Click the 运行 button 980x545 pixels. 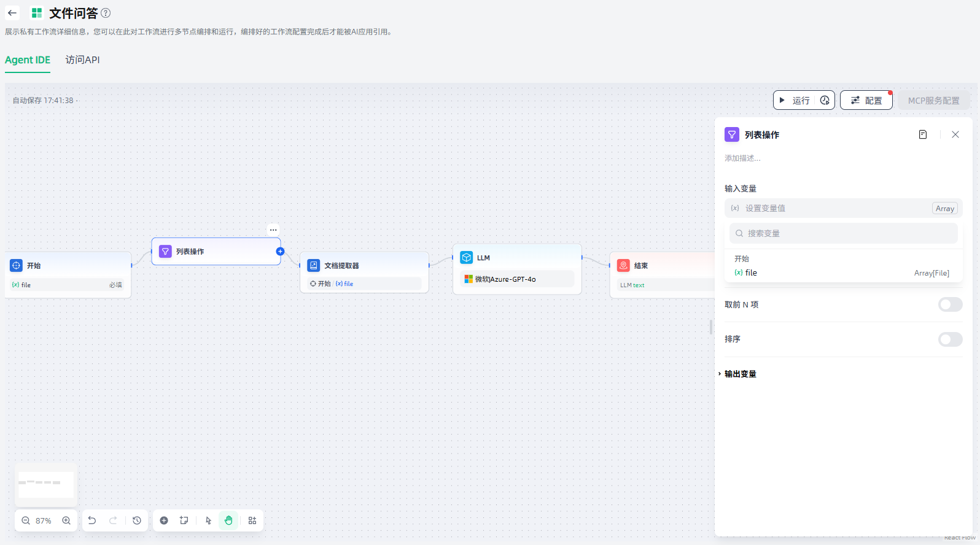coord(795,100)
